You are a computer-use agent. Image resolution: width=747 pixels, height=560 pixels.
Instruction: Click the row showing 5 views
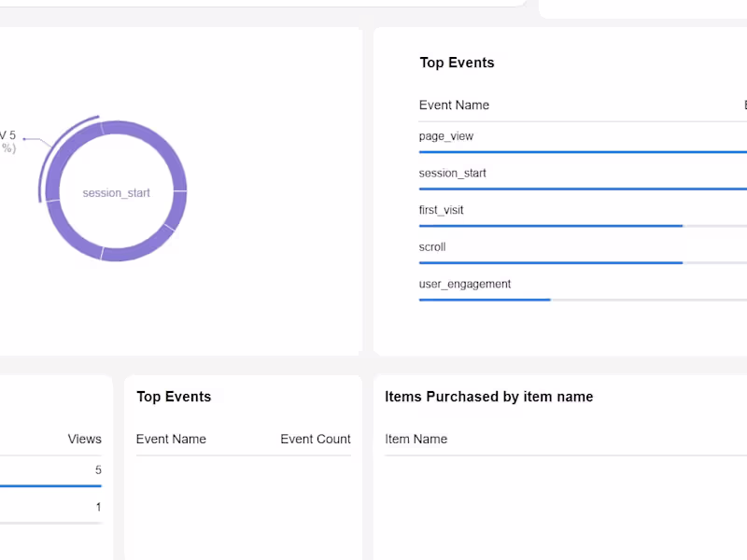pos(56,470)
